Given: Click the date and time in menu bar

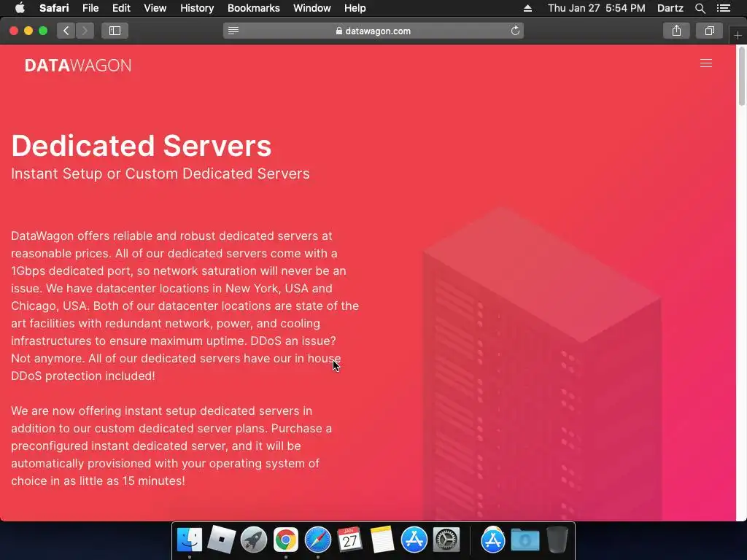Looking at the screenshot, I should (597, 8).
